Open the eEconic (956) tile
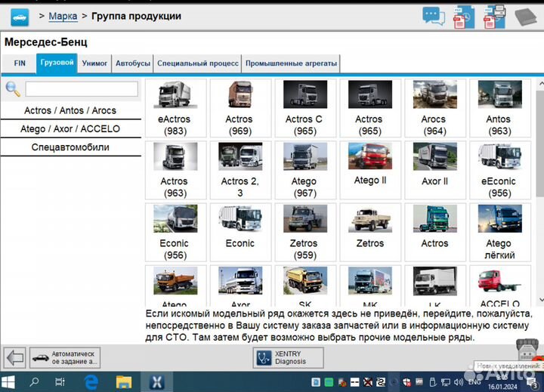 [500, 170]
